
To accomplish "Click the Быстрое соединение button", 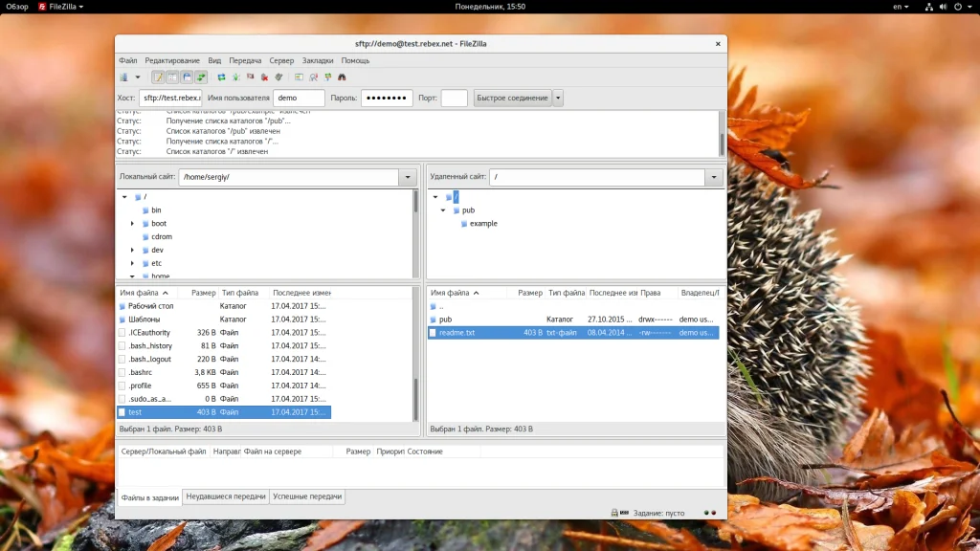I will 512,98.
